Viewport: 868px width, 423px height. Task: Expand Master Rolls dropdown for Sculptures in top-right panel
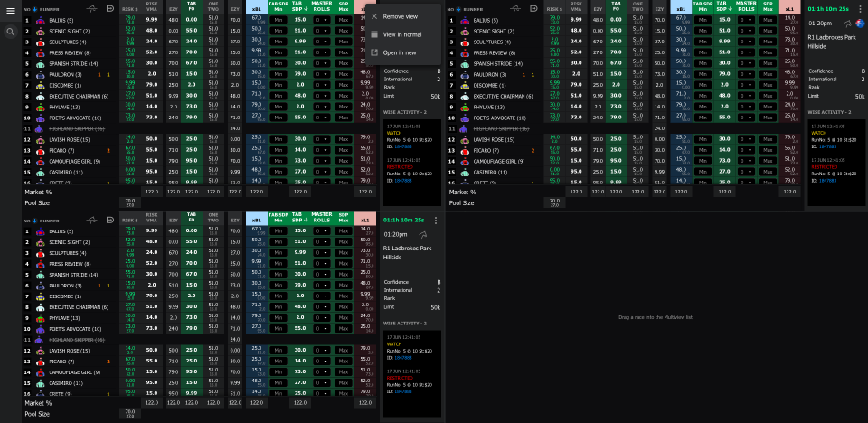tap(746, 42)
